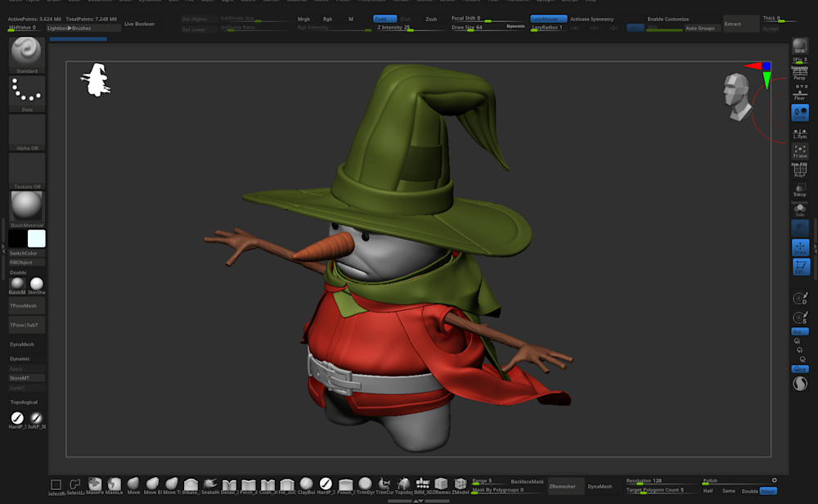Click the Frame view icon
The image size is (818, 504).
pyautogui.click(x=800, y=151)
